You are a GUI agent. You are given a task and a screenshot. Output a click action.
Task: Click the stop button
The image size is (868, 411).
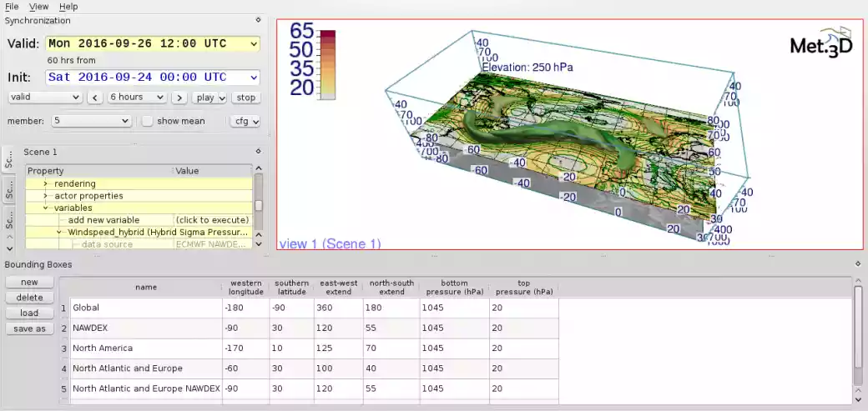245,98
